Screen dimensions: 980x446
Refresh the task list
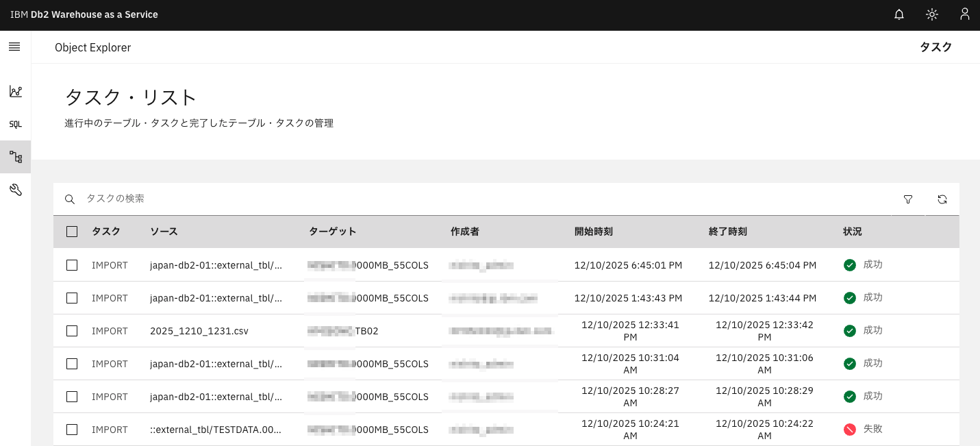pos(942,199)
